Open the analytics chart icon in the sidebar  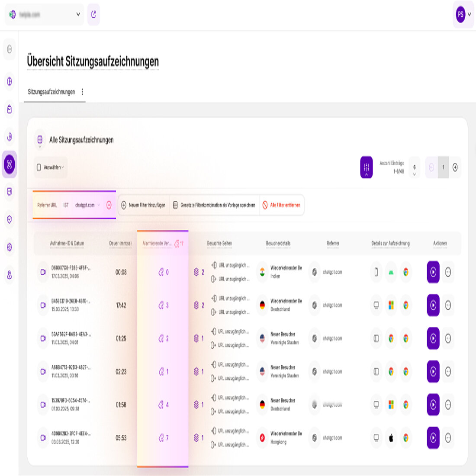point(9,81)
